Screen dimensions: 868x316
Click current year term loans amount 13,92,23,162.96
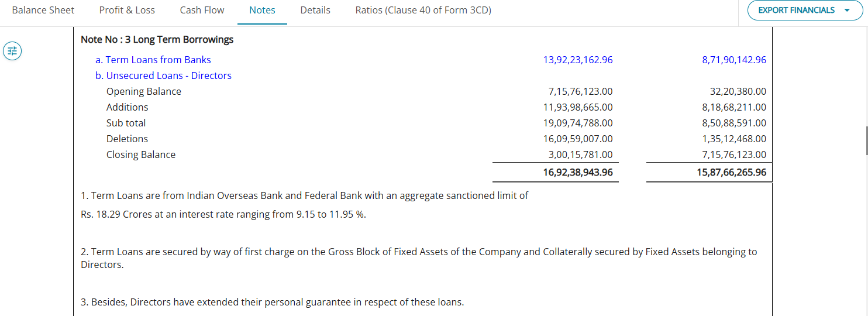tap(578, 60)
